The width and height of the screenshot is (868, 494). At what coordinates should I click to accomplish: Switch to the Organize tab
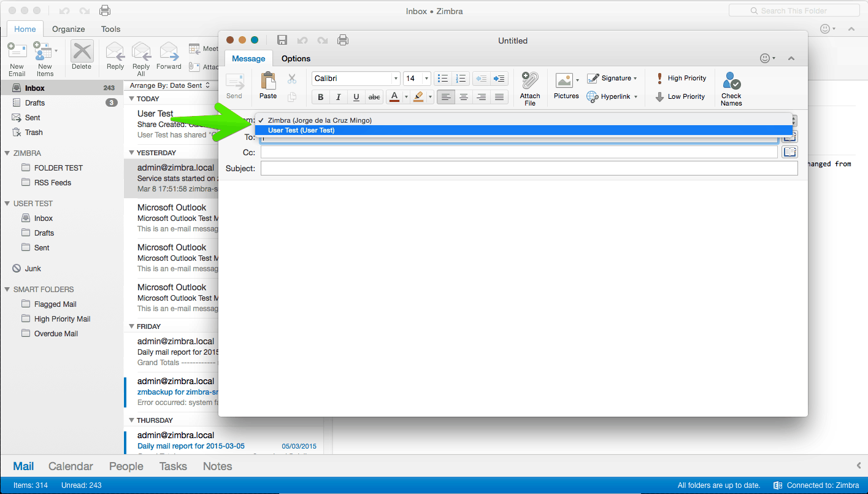point(69,29)
